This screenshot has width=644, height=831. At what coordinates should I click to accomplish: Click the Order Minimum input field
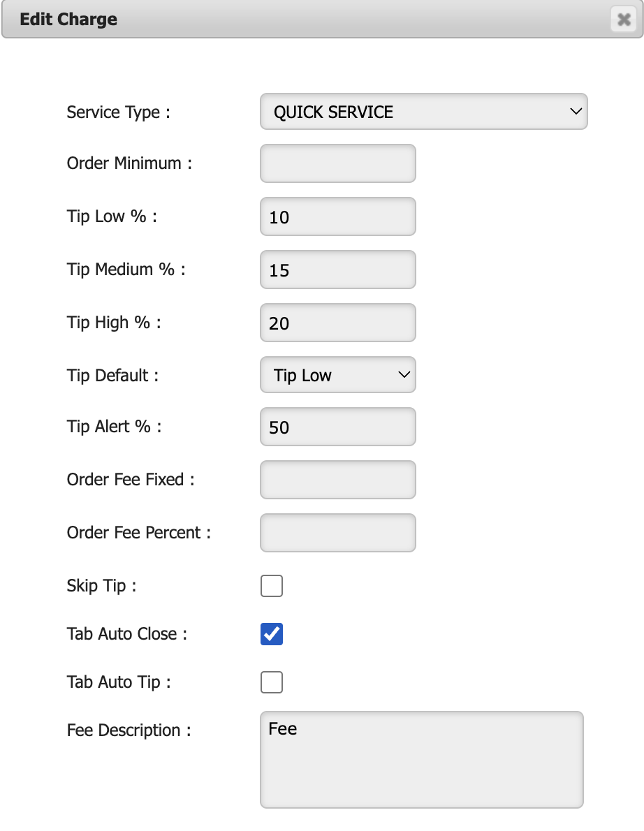point(338,163)
